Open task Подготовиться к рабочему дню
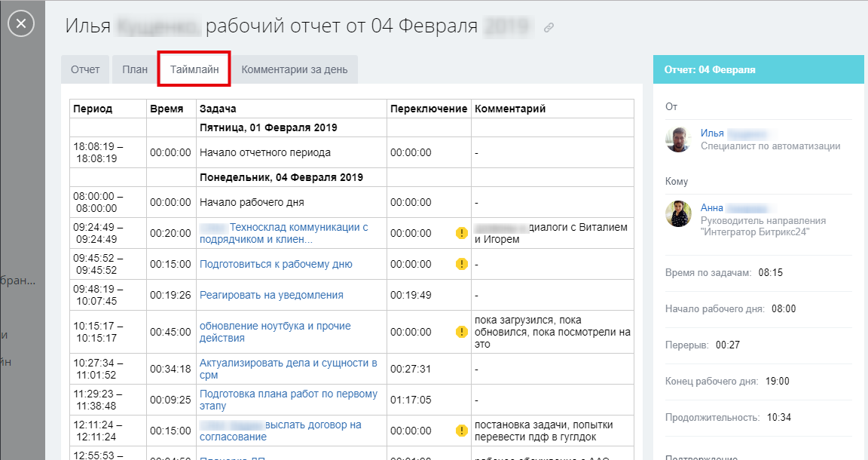The width and height of the screenshot is (868, 460). (x=276, y=264)
